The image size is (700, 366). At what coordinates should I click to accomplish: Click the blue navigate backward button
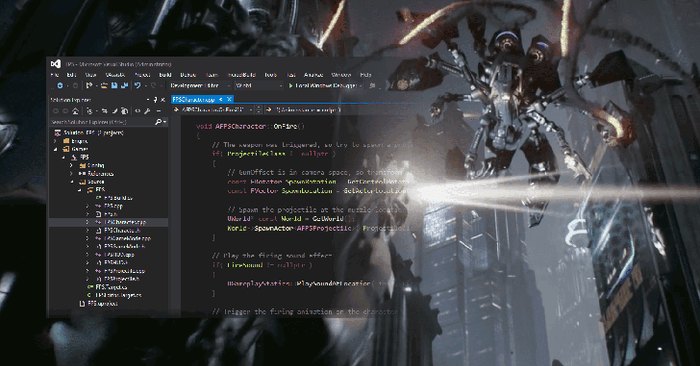pyautogui.click(x=60, y=85)
